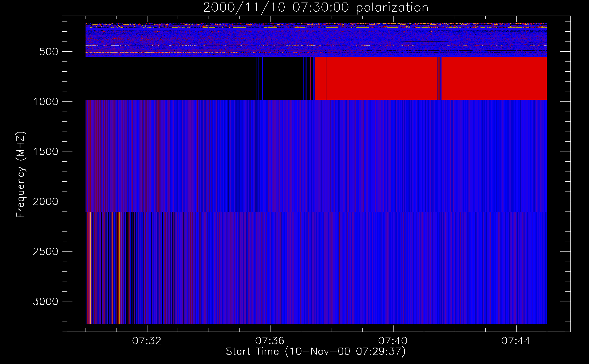Click the 1500 frequency tick label

pos(46,151)
